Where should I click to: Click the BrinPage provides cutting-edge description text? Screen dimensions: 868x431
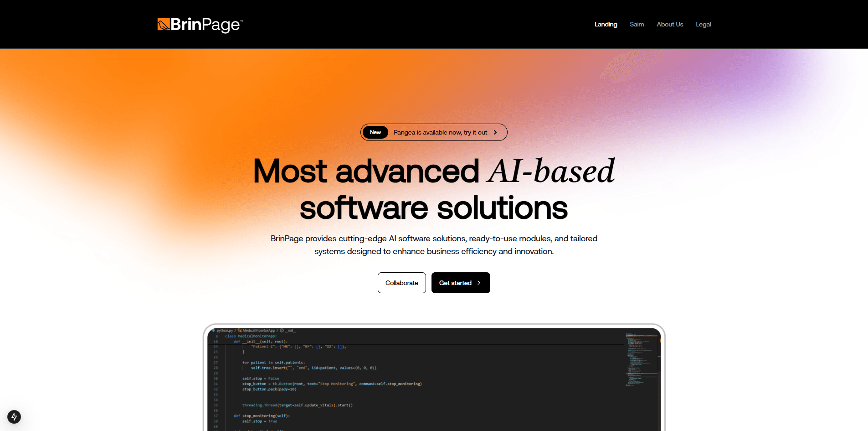coord(434,245)
